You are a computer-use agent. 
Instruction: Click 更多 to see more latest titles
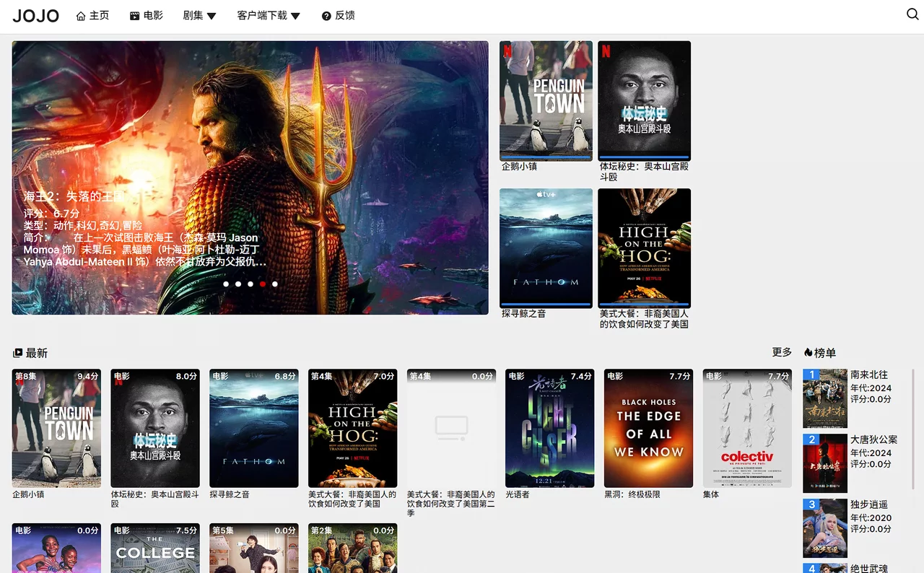coord(782,352)
